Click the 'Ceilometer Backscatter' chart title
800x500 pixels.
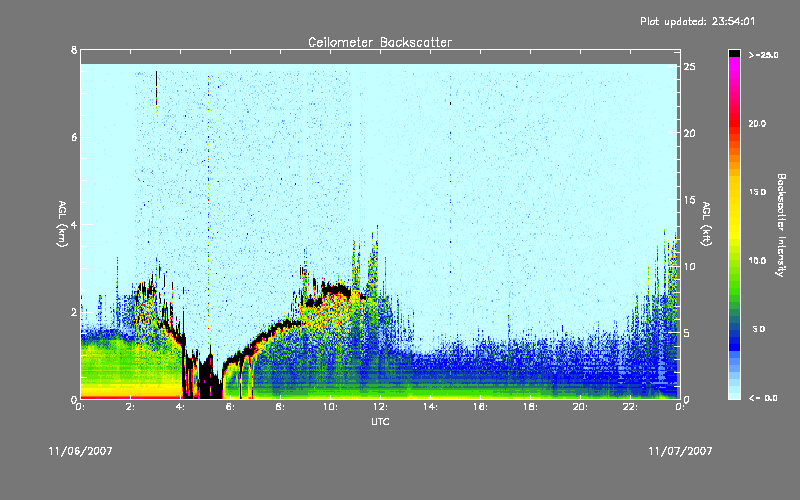pyautogui.click(x=380, y=42)
